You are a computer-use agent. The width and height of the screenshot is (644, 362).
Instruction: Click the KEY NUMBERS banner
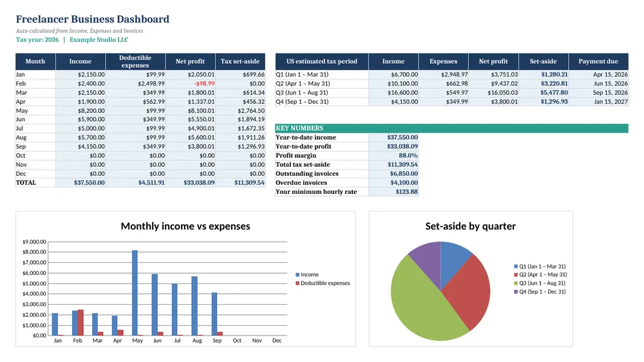tap(452, 128)
